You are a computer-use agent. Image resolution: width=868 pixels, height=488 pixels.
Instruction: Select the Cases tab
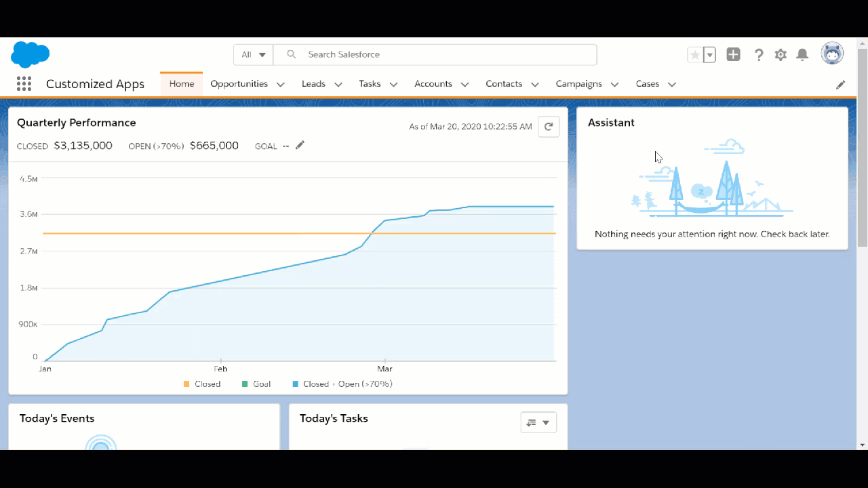[646, 84]
